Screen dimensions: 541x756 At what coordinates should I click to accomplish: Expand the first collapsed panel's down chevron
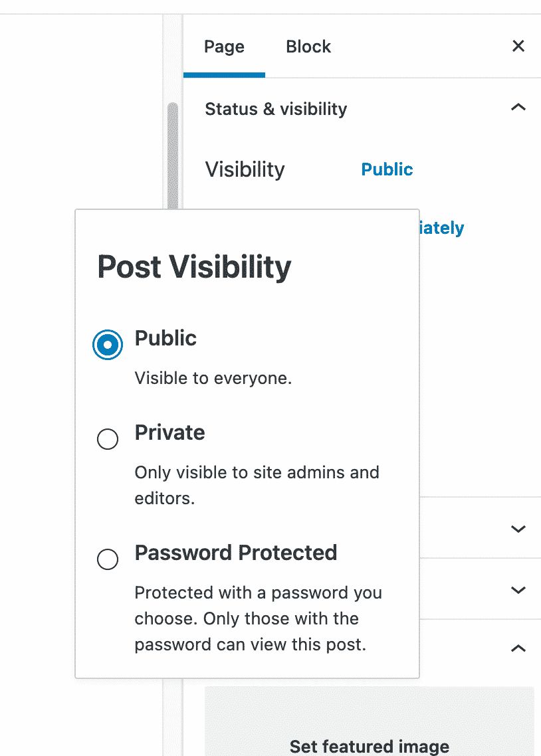(518, 529)
